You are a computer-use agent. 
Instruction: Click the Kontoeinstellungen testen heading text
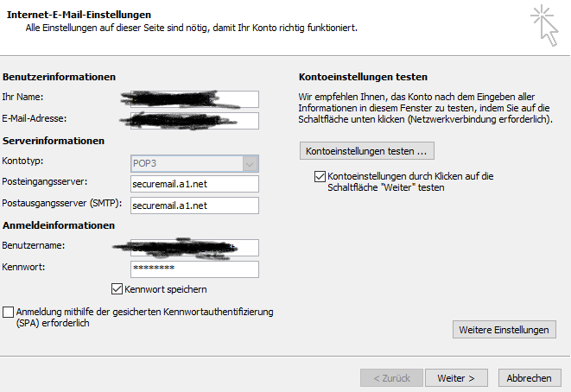(x=363, y=77)
